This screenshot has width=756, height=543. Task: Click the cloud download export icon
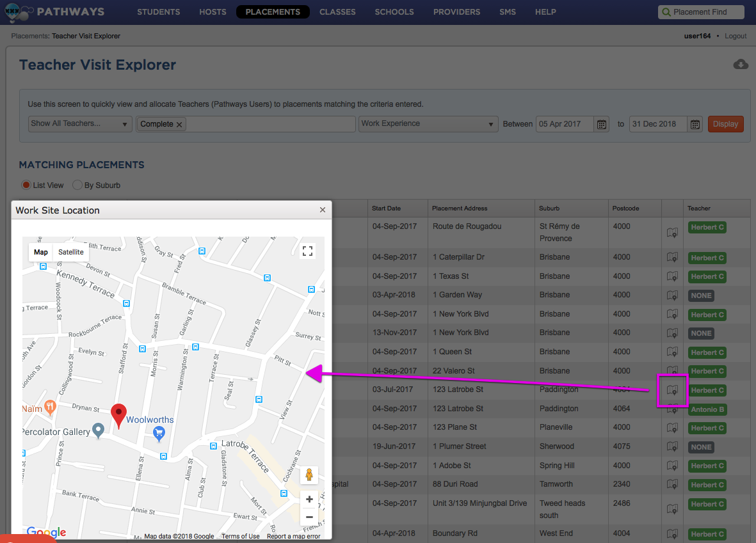741,65
